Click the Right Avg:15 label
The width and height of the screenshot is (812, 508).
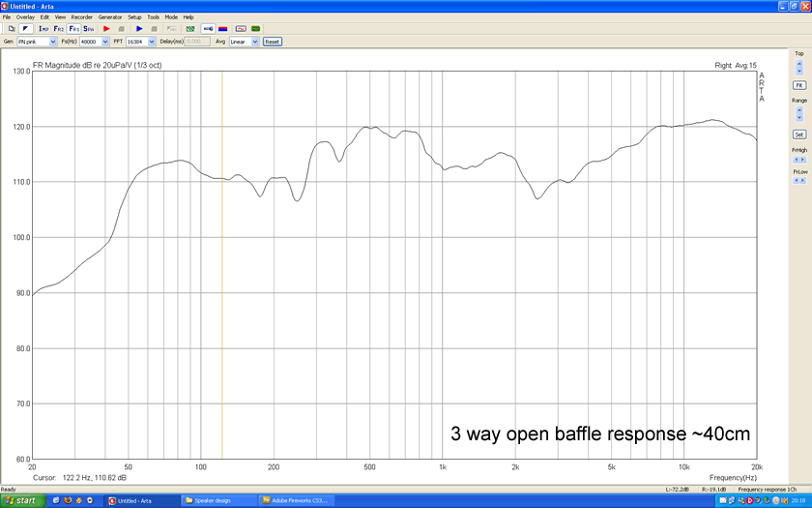coord(736,66)
